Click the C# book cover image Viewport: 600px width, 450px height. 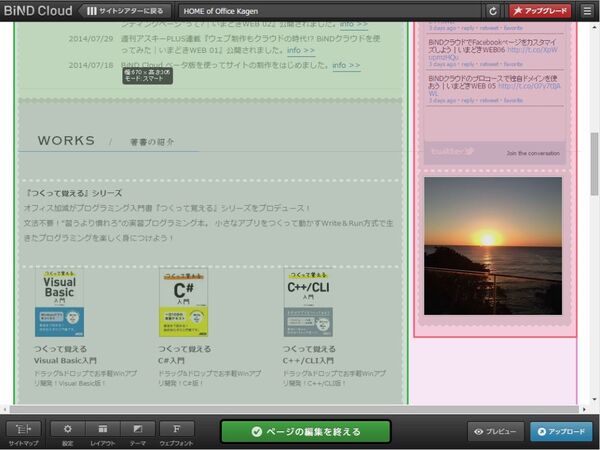point(183,302)
